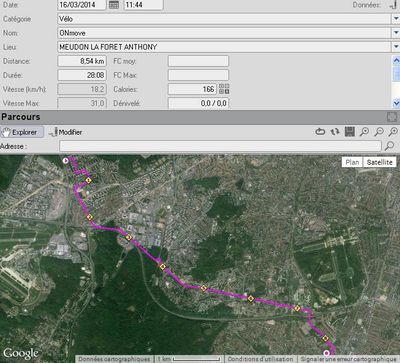Image resolution: width=400 pixels, height=363 pixels.
Task: Zoom in the map with plus magnifier
Action: 393,132
